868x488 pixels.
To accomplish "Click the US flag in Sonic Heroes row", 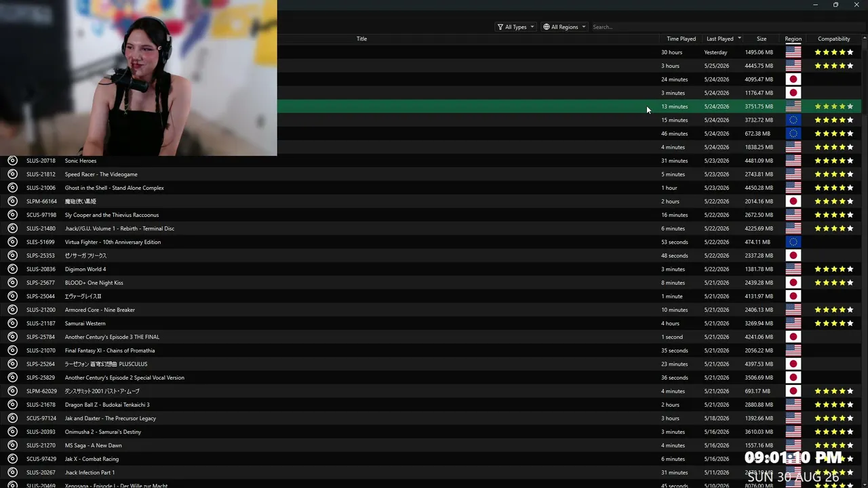I will (x=793, y=161).
